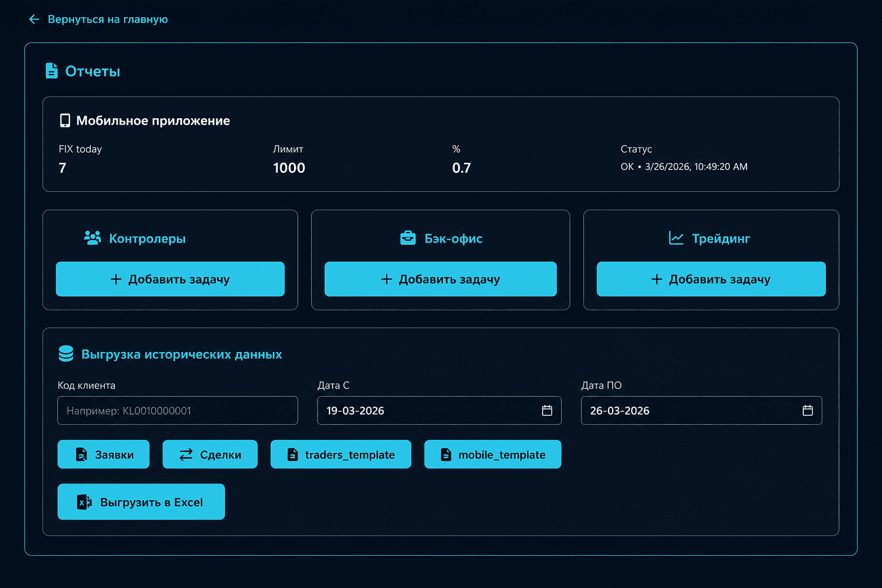Click the database icon near Выгрузка исторических данных
Image resolution: width=882 pixels, height=588 pixels.
(66, 354)
